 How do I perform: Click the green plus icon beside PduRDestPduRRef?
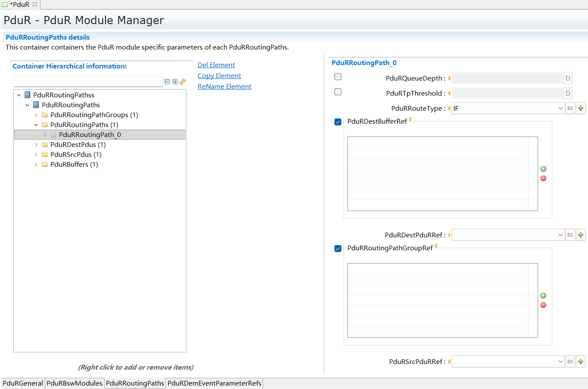580,234
